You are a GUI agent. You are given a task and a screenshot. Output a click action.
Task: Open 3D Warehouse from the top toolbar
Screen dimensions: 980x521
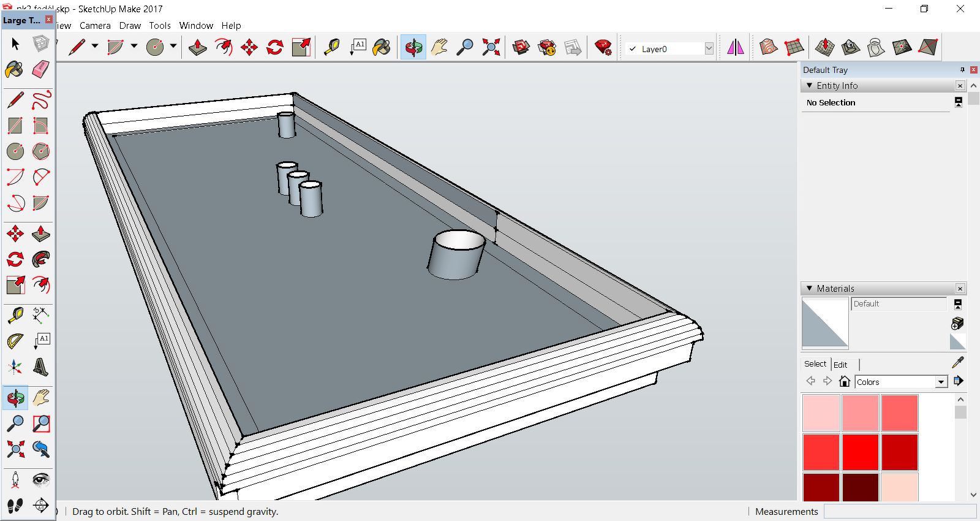click(x=521, y=47)
